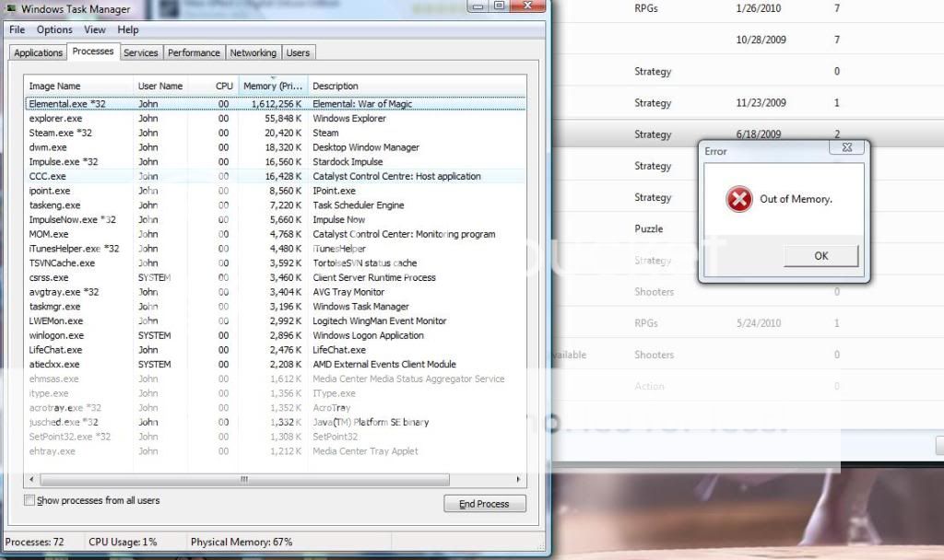
Task: Open the View menu
Action: click(x=95, y=29)
